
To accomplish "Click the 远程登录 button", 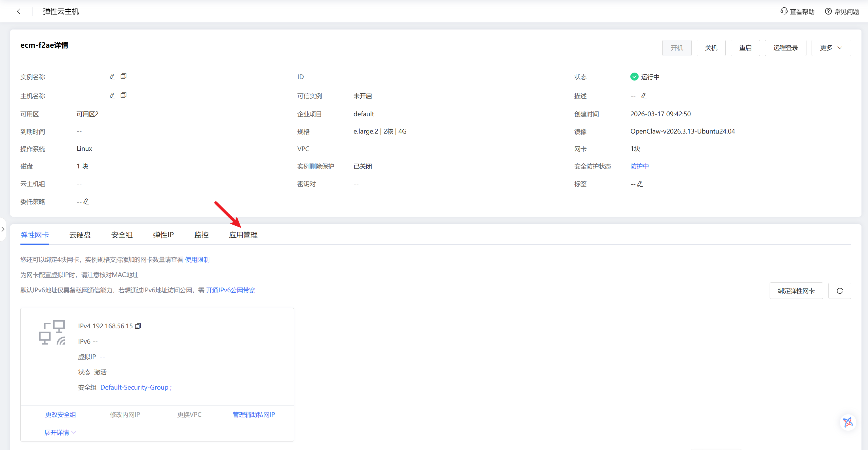I will click(785, 48).
